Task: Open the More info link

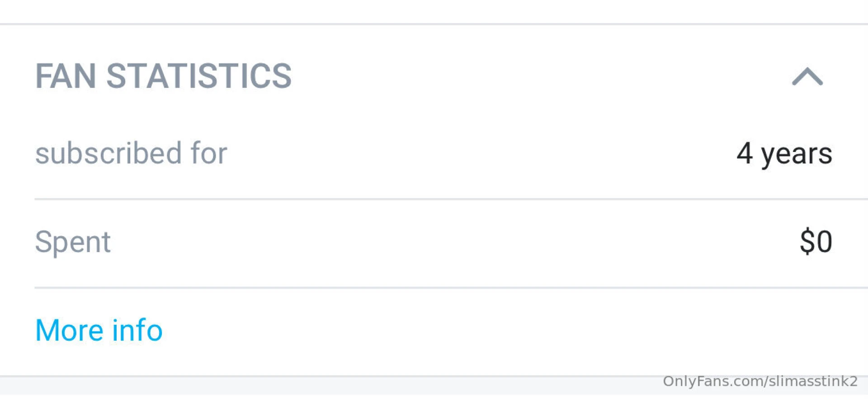Action: click(x=99, y=330)
